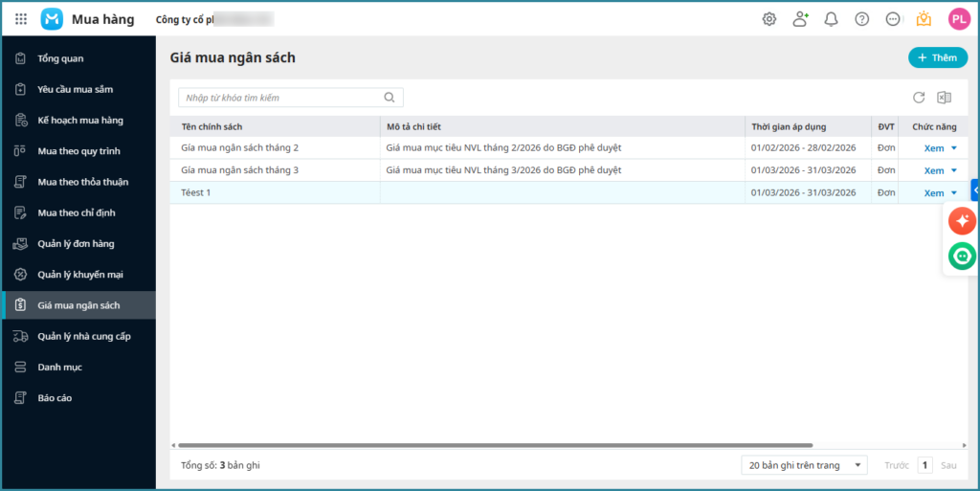Click the add user icon
This screenshot has height=491, width=980.
[801, 19]
